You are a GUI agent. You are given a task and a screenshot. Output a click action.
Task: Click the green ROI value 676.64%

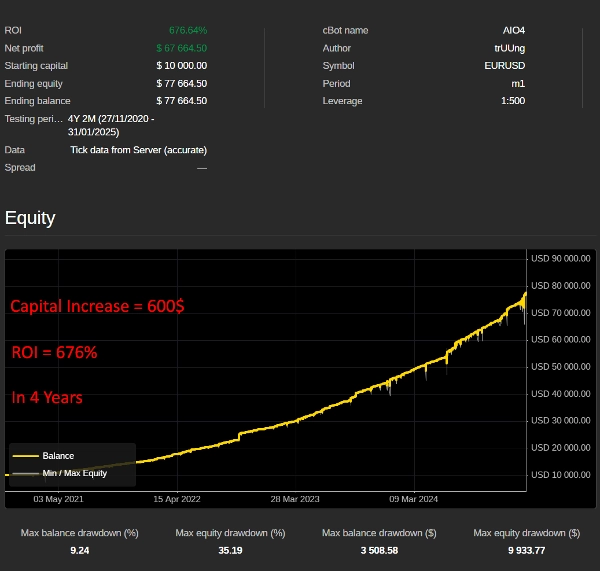[188, 31]
